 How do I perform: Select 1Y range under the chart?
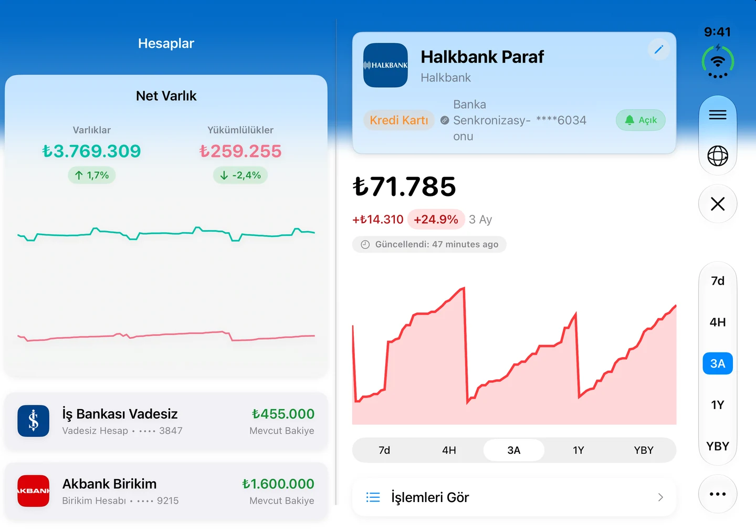tap(579, 450)
